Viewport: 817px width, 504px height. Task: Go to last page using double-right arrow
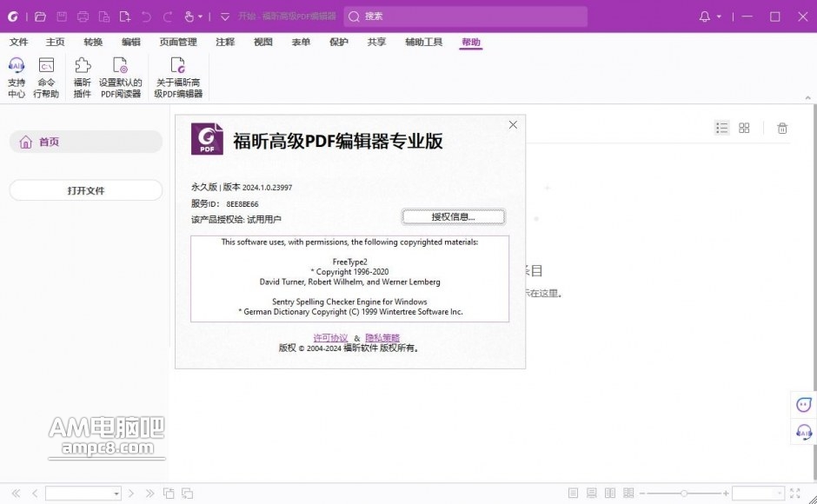click(x=150, y=493)
